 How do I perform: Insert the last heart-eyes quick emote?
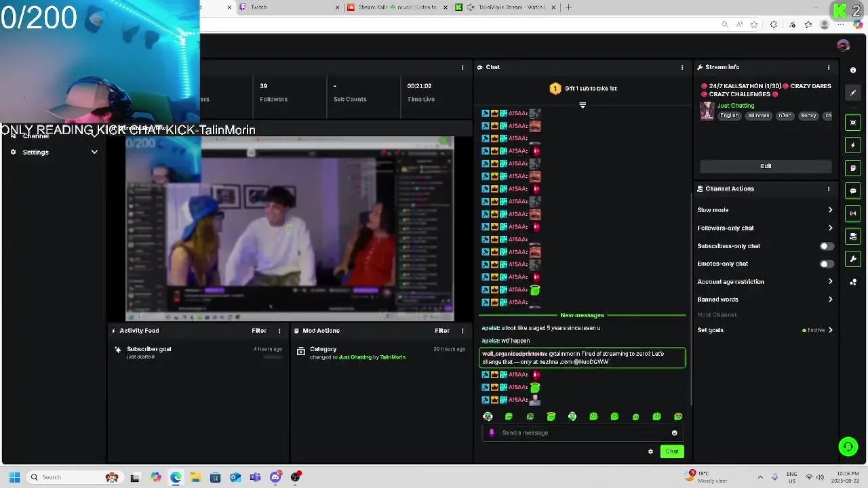(x=678, y=416)
